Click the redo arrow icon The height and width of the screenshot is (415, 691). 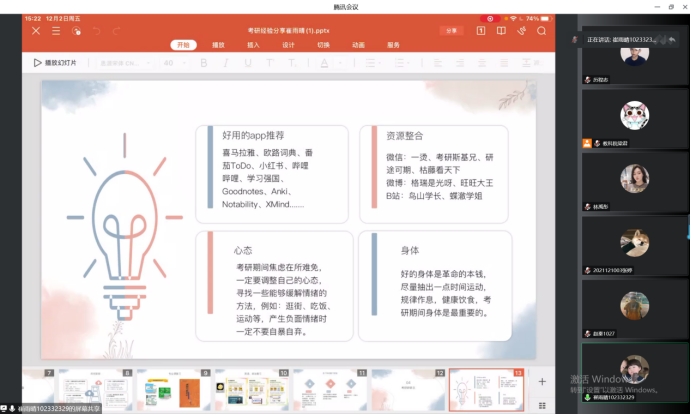[x=119, y=31]
